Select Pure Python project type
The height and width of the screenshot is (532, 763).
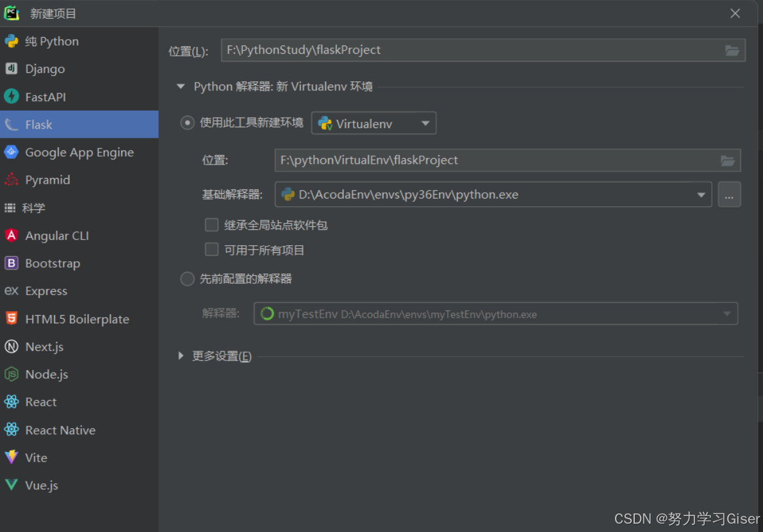pyautogui.click(x=79, y=42)
